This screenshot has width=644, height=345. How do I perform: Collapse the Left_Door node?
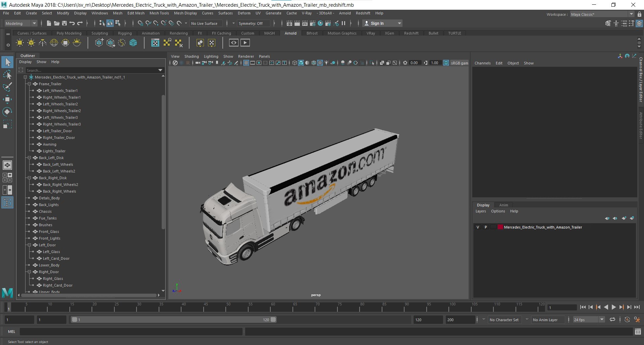click(x=29, y=245)
